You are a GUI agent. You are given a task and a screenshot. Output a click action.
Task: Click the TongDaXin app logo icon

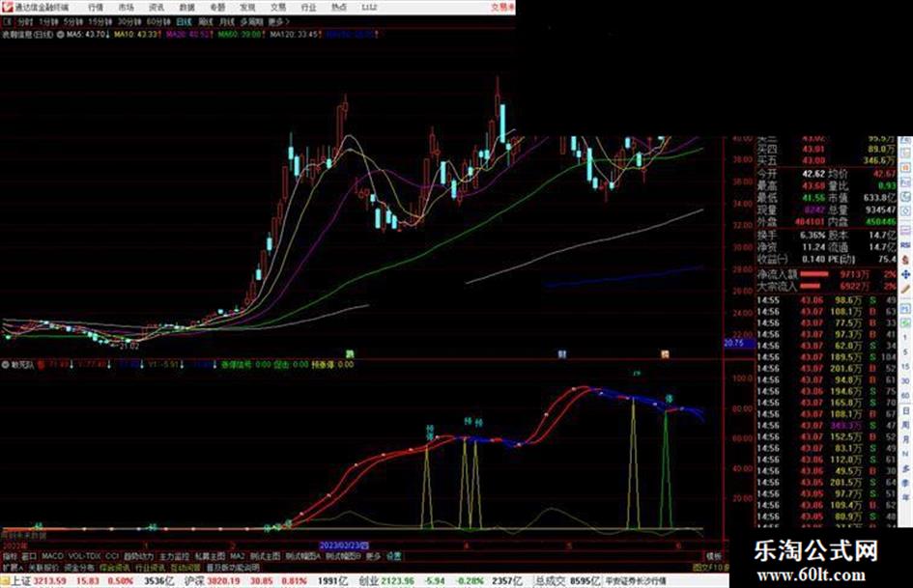[7, 7]
